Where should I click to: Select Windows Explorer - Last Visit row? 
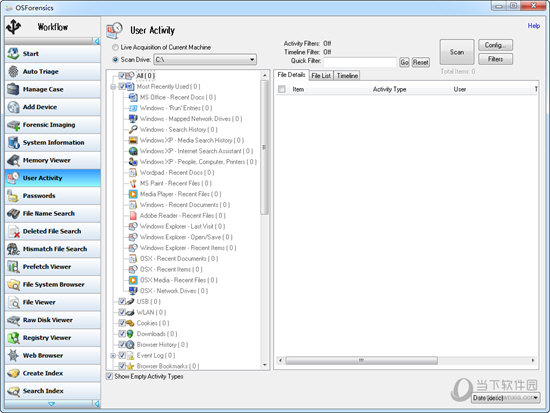182,226
